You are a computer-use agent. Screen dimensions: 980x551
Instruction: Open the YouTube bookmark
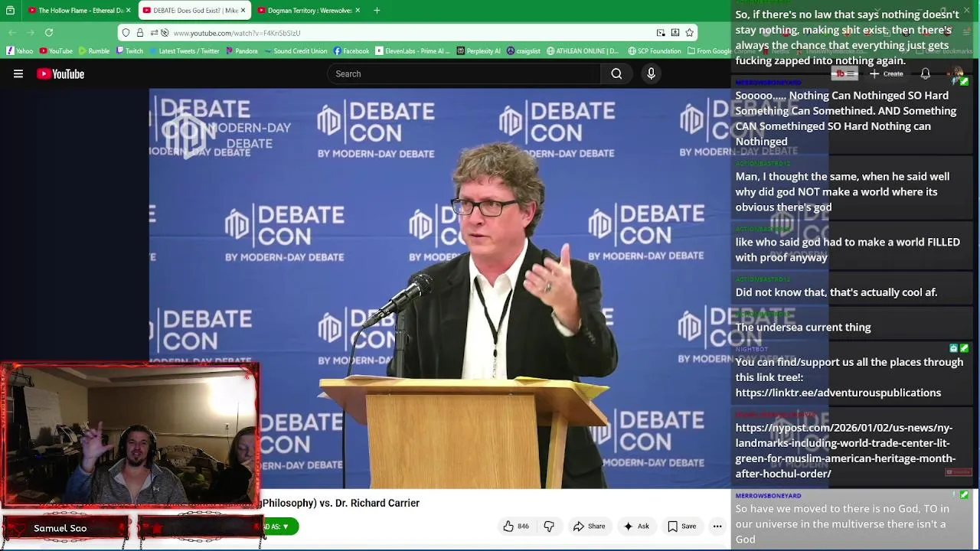pyautogui.click(x=56, y=51)
